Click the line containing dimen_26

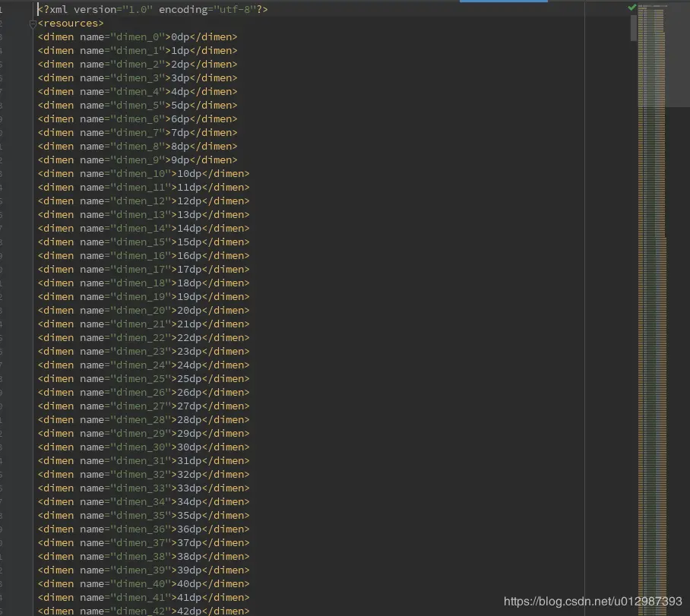click(x=144, y=392)
